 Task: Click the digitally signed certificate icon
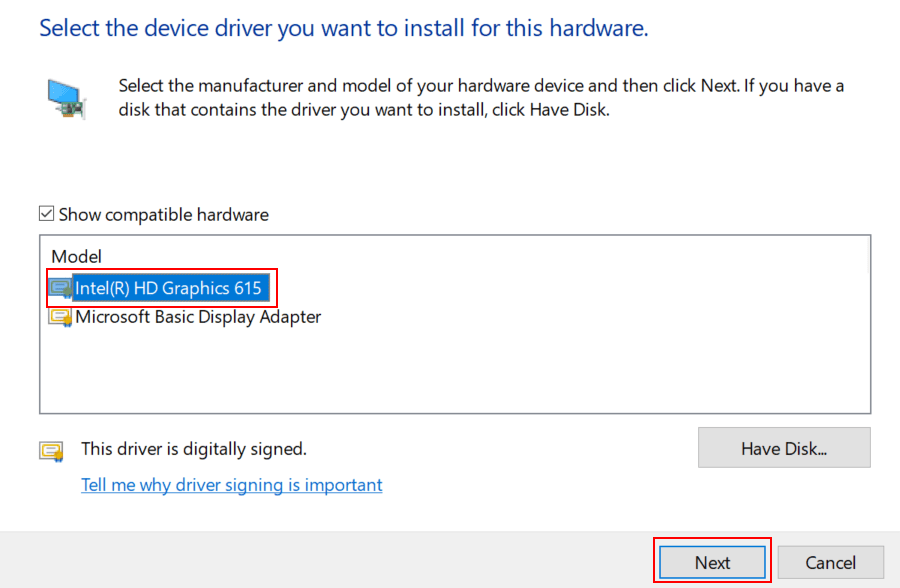(x=51, y=450)
